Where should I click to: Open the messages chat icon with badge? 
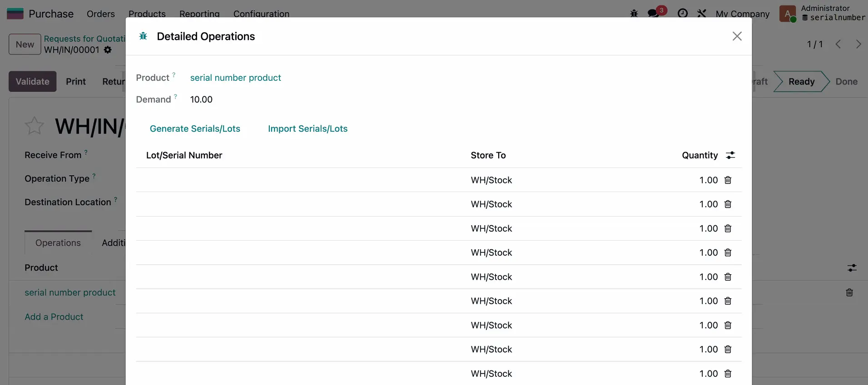pyautogui.click(x=654, y=13)
